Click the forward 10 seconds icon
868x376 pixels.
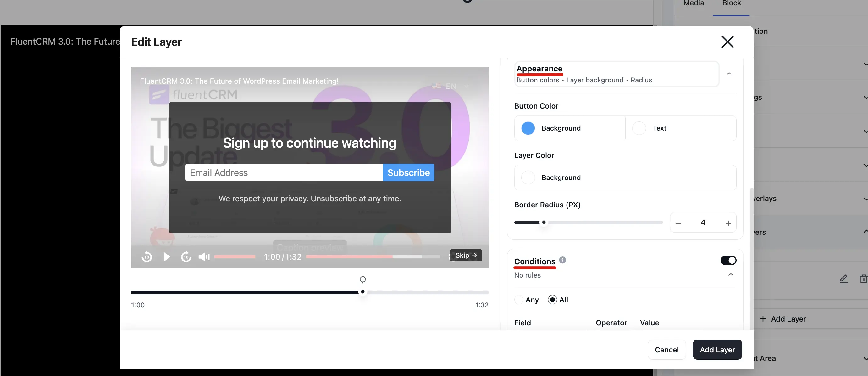(x=186, y=257)
